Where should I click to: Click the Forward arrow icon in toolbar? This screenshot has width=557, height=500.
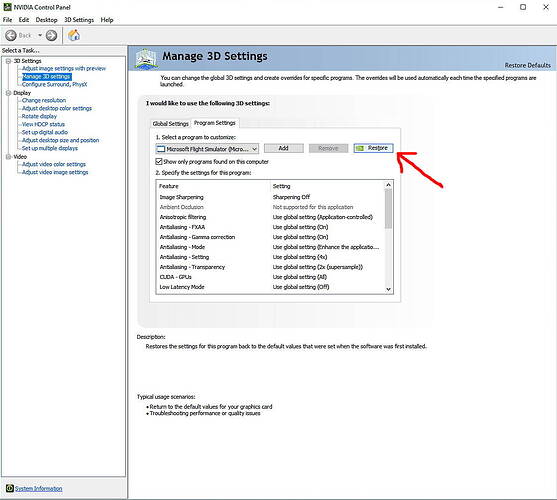52,35
